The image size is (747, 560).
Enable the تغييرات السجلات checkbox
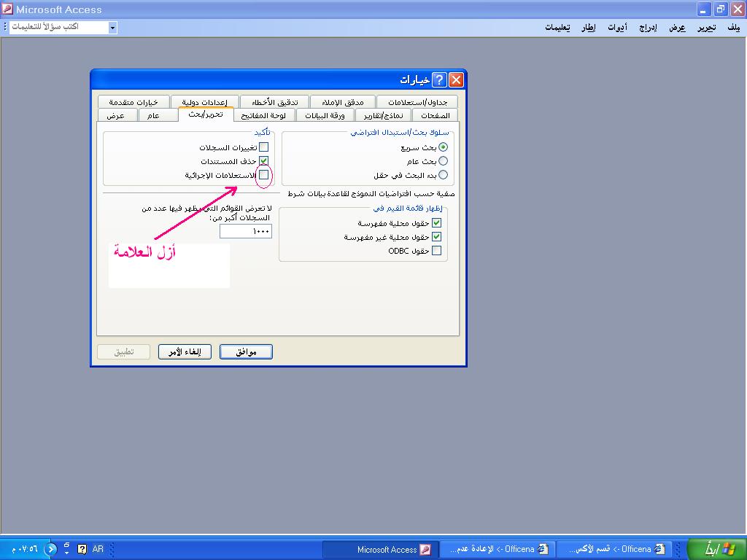tap(263, 147)
